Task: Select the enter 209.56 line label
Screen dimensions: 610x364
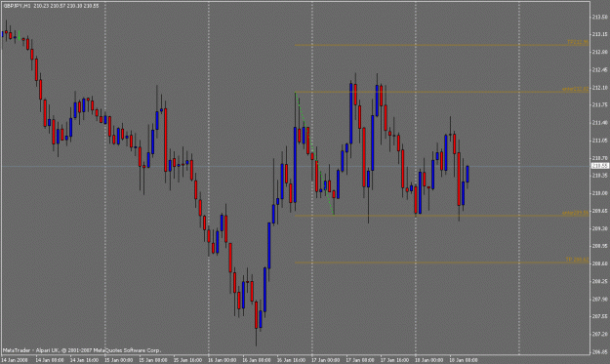Action: (x=576, y=213)
